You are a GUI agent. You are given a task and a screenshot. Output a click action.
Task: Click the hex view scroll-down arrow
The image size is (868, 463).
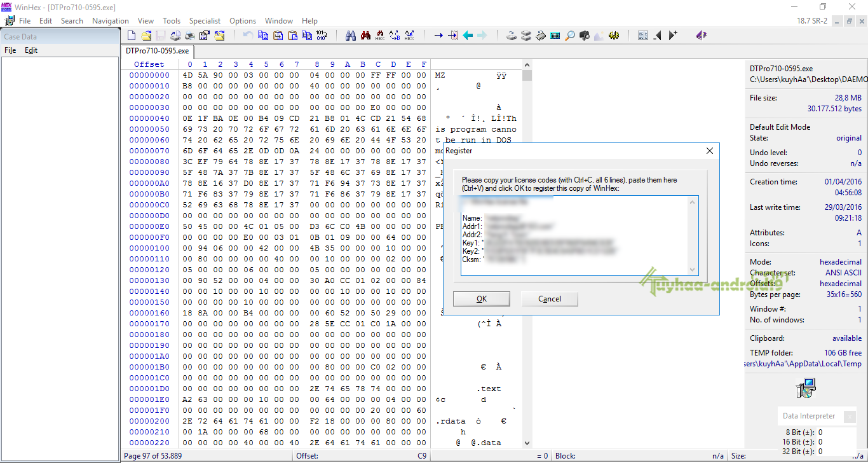point(527,443)
